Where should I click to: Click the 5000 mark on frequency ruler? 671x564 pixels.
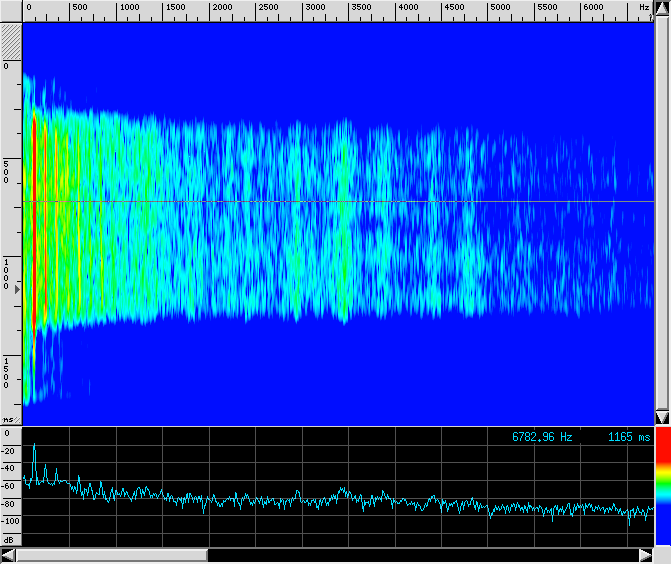(499, 8)
